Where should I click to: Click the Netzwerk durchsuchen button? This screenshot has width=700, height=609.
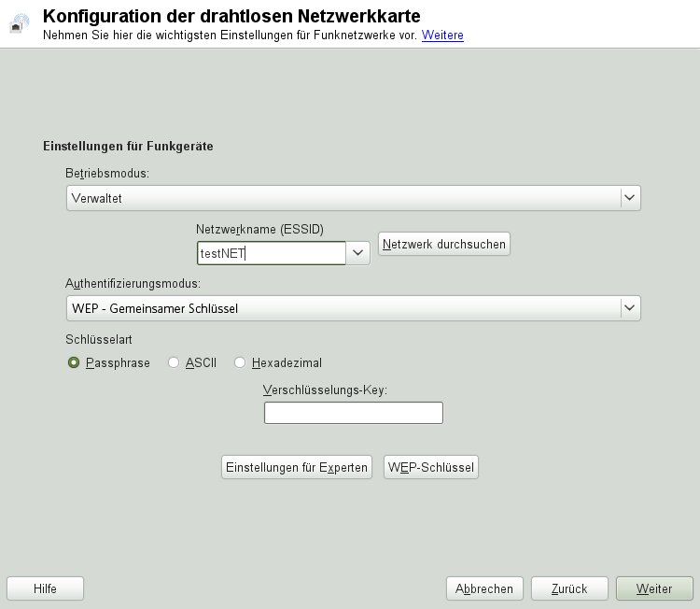[x=443, y=244]
